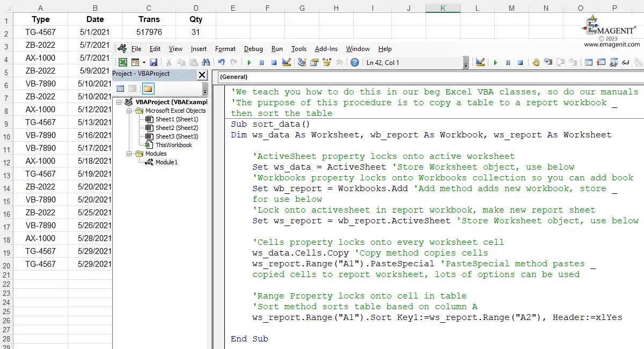Open the Locals Window icon

click(588, 62)
